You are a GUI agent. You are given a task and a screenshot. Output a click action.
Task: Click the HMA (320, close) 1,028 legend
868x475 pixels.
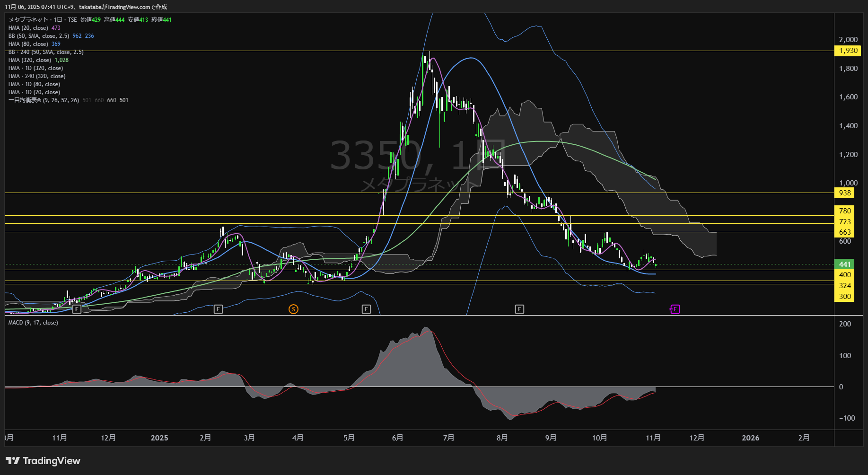pos(30,60)
